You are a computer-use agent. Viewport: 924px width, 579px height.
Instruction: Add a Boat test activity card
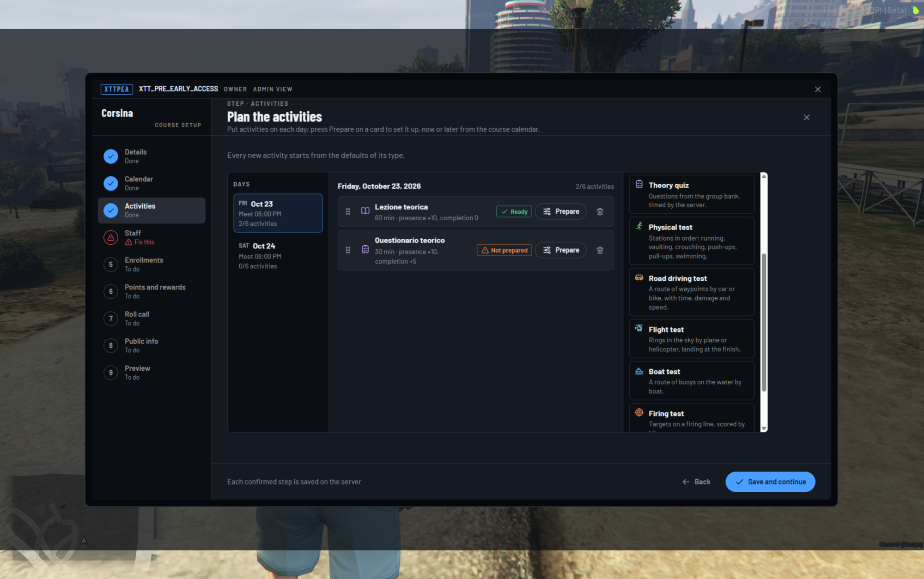click(692, 381)
